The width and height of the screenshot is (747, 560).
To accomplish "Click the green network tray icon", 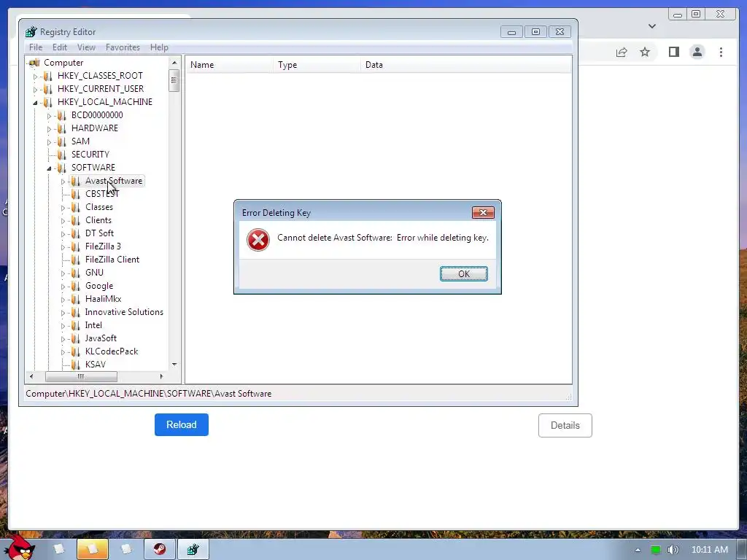I will pyautogui.click(x=656, y=550).
